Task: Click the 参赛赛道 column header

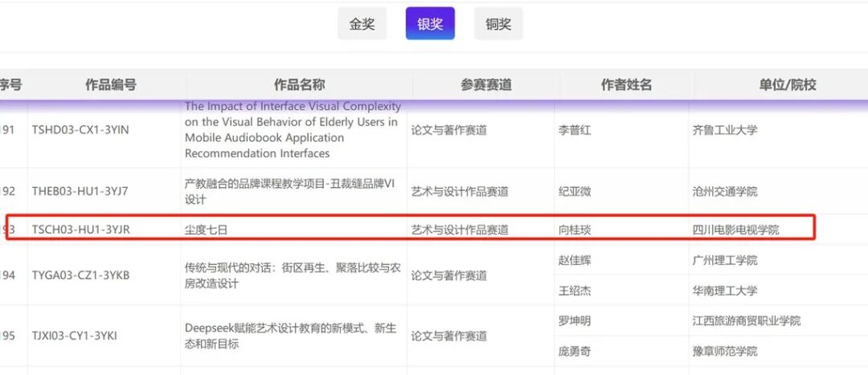Action: coord(485,84)
